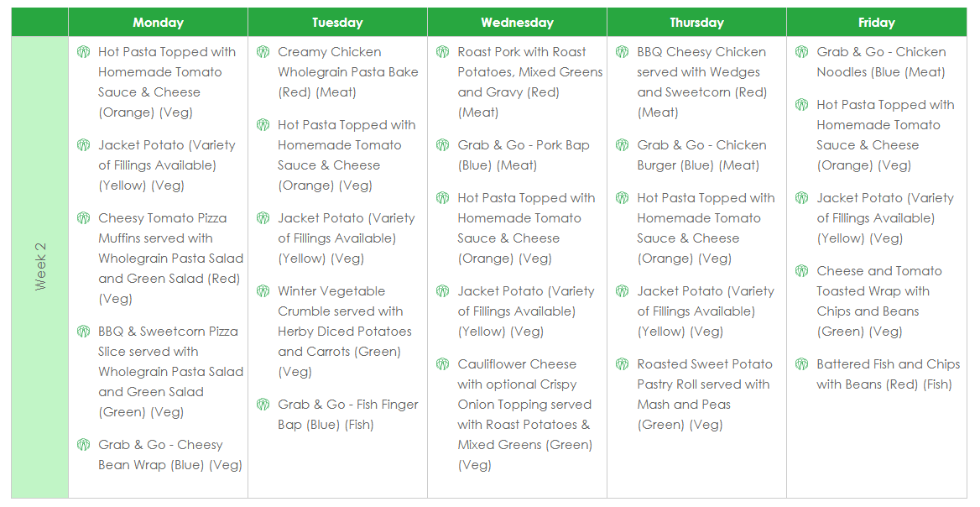Click leaf icon next to Roast Pork with Roast Potatoes
The width and height of the screenshot is (980, 507).
[442, 52]
